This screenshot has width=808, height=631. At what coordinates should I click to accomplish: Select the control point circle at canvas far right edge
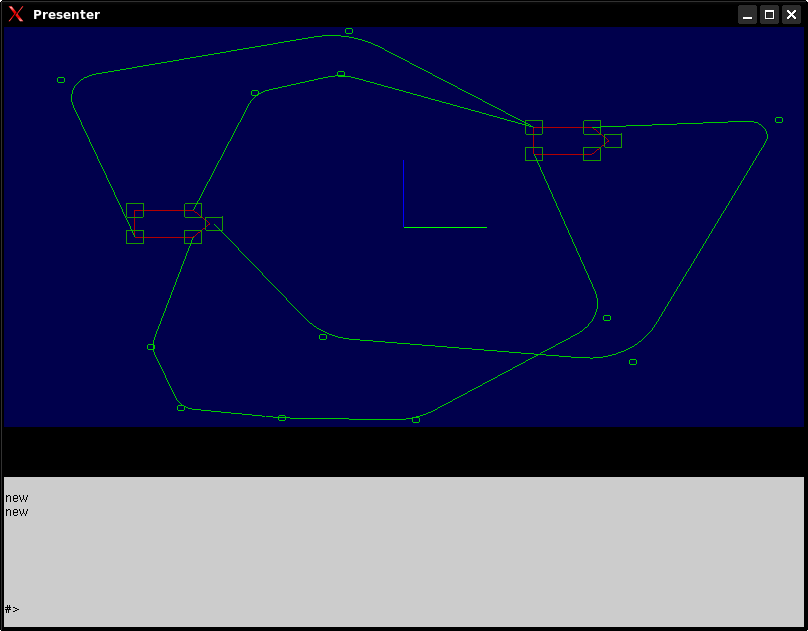pyautogui.click(x=779, y=120)
